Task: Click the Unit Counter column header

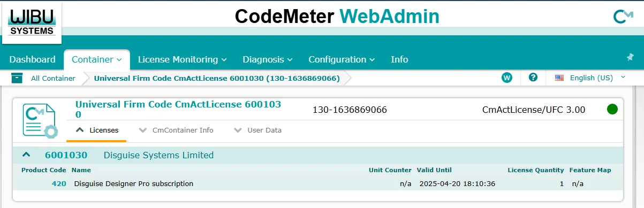Action: [390, 170]
